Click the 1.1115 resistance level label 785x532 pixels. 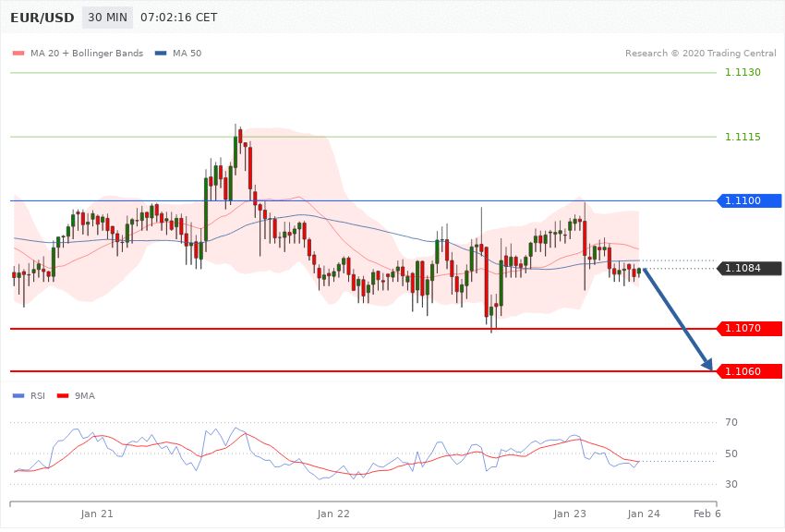(x=743, y=137)
